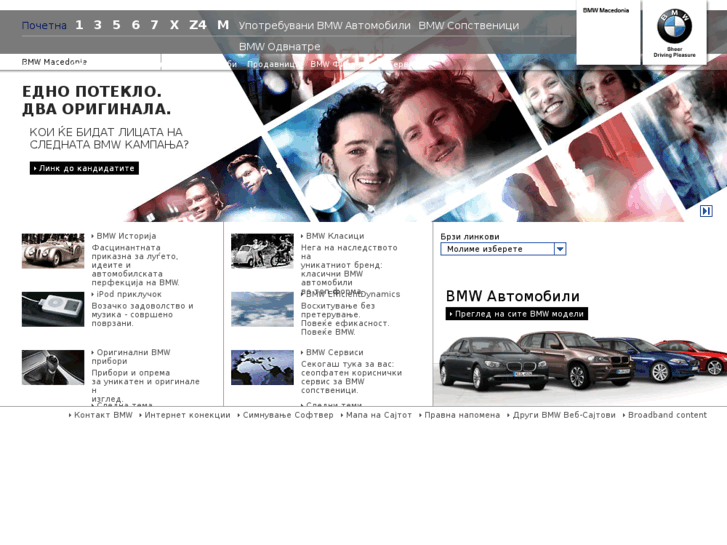Image resolution: width=727 pixels, height=545 pixels.
Task: Go to Почетна home page
Action: [x=44, y=26]
